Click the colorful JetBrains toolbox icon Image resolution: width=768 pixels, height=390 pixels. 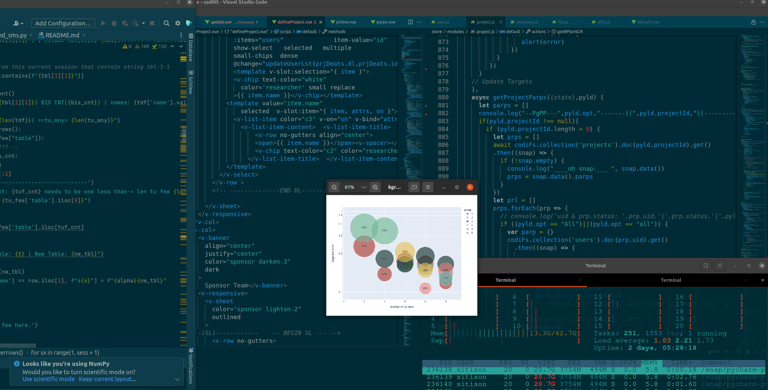point(189,23)
